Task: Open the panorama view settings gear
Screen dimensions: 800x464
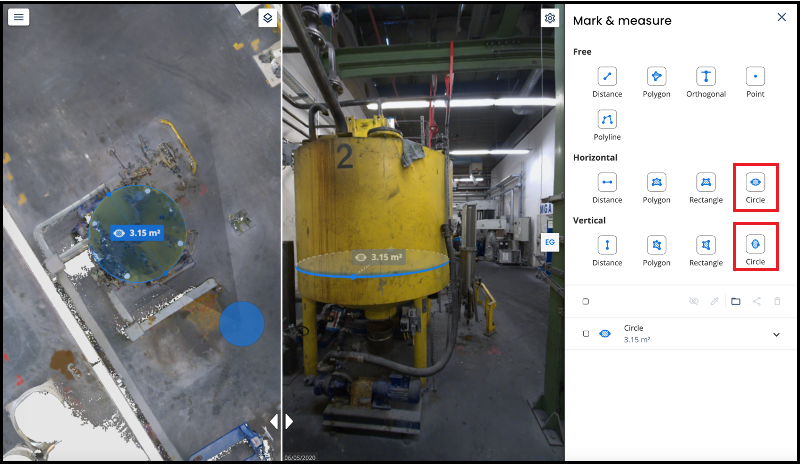Action: 549,18
